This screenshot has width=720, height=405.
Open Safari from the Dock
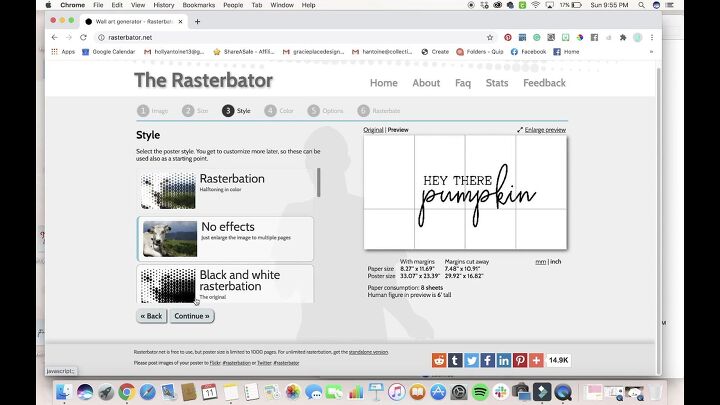147,392
